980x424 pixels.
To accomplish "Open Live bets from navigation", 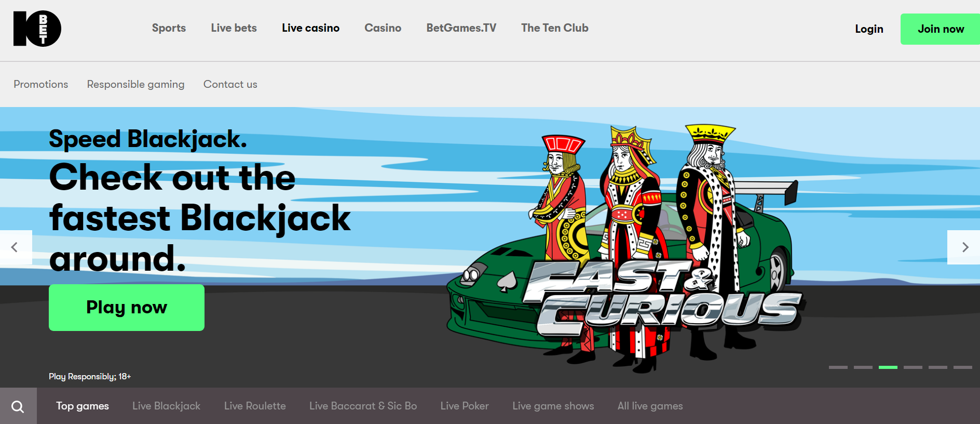I will [234, 28].
